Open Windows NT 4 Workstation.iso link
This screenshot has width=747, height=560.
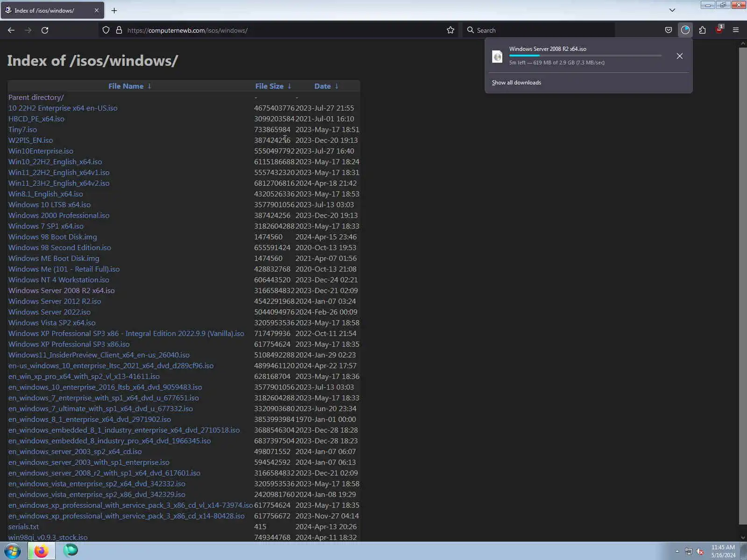click(59, 280)
